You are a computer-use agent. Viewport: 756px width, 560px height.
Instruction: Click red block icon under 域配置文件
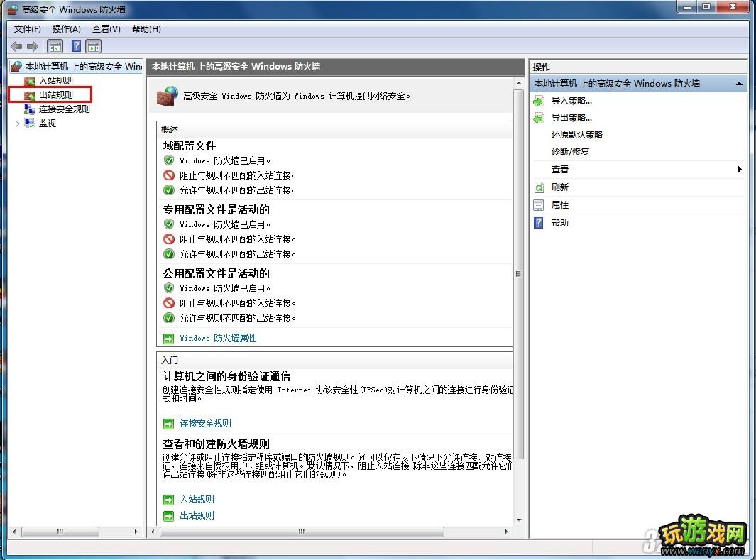(169, 175)
